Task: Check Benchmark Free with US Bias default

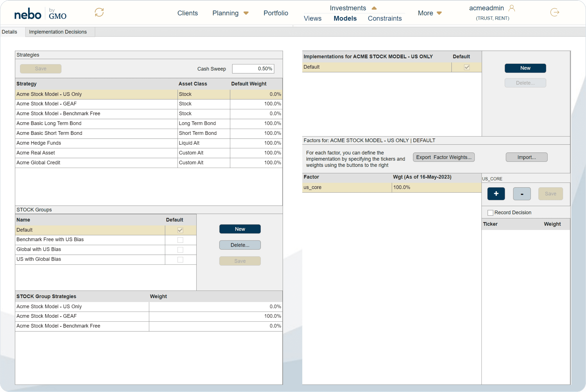Action: coord(180,240)
